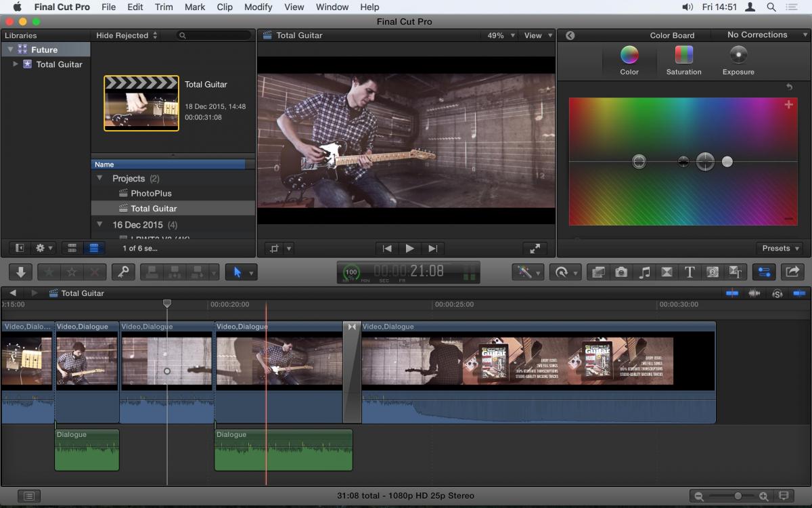
Task: Collapse the Future library triangle
Action: click(x=10, y=49)
